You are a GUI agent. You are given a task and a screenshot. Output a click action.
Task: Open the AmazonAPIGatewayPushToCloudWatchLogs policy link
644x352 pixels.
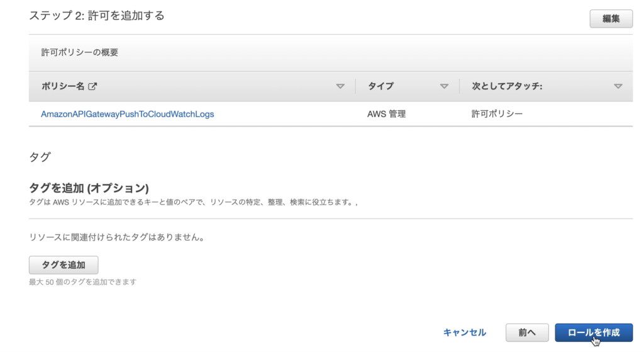(127, 114)
